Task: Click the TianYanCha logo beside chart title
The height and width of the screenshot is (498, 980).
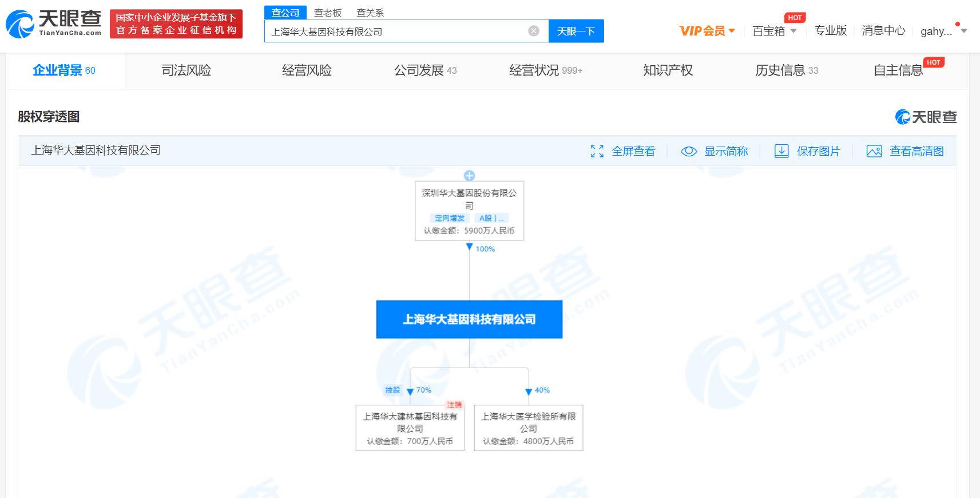Action: [x=926, y=117]
